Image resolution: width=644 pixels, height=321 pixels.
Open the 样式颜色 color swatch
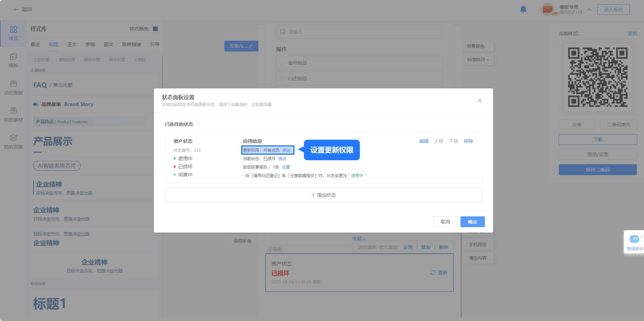155,29
